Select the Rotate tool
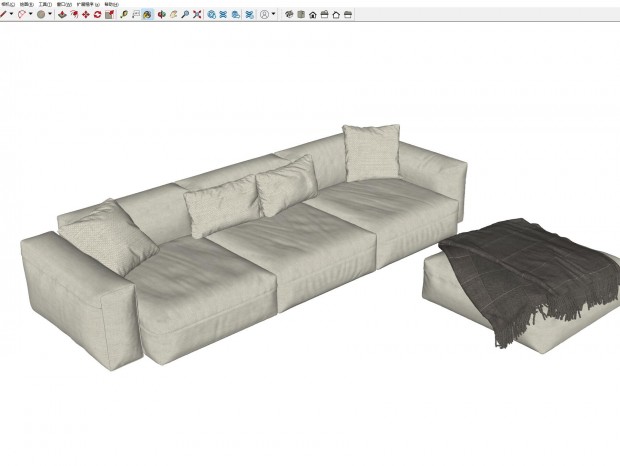The image size is (620, 466). [x=97, y=15]
